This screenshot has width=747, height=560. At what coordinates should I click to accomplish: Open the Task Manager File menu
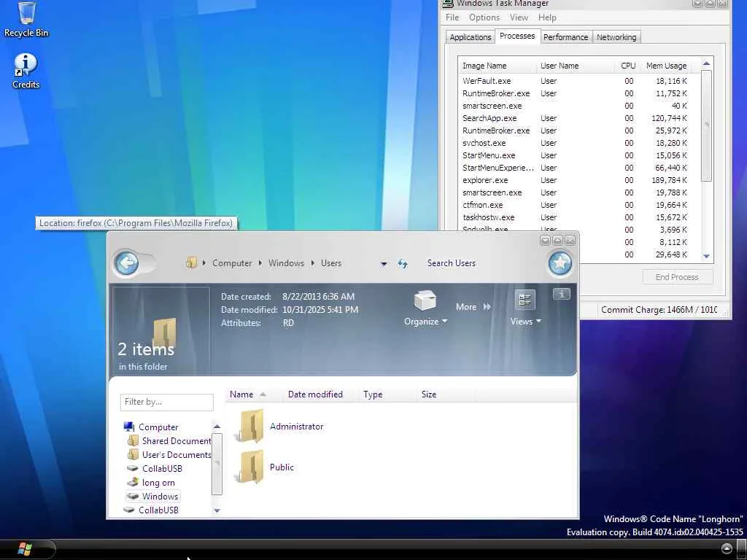pos(452,17)
